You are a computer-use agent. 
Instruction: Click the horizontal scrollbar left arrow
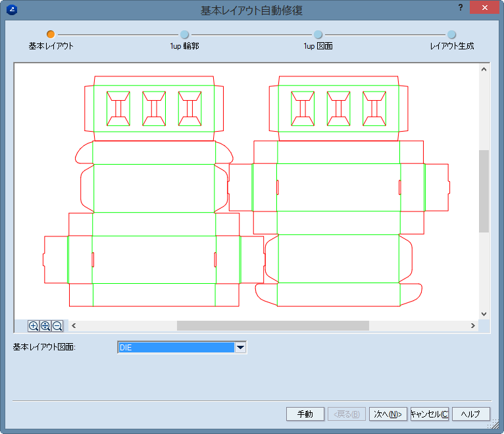point(74,325)
